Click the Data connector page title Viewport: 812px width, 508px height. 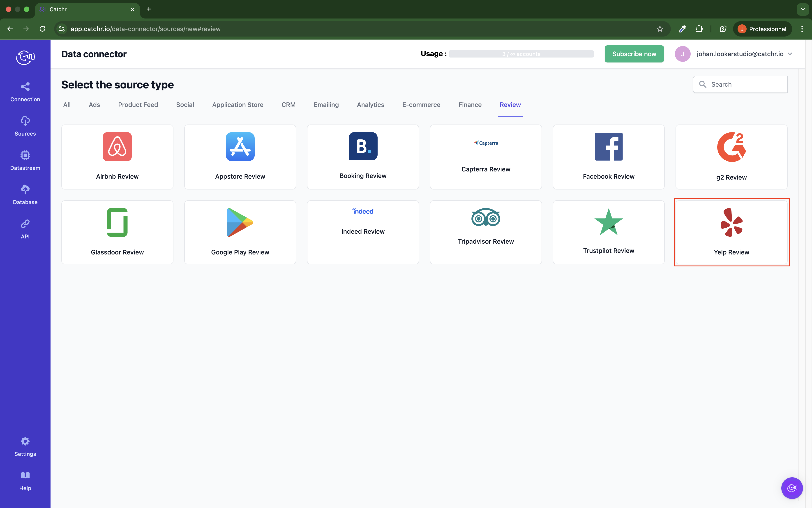[94, 54]
